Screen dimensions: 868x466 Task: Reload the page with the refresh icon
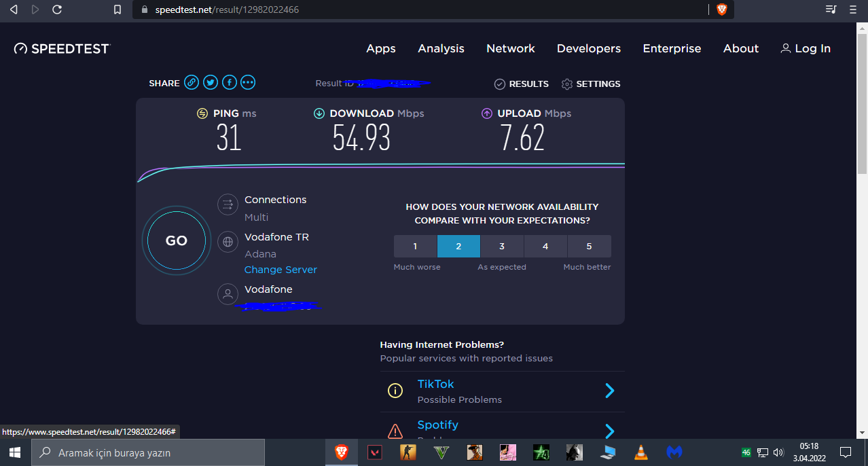57,10
